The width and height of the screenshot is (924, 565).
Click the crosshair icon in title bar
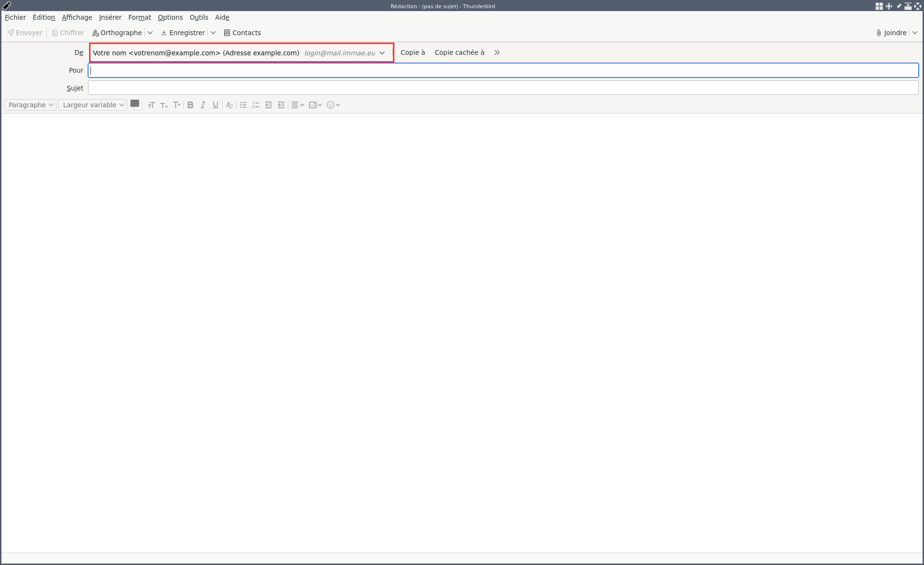tap(889, 6)
